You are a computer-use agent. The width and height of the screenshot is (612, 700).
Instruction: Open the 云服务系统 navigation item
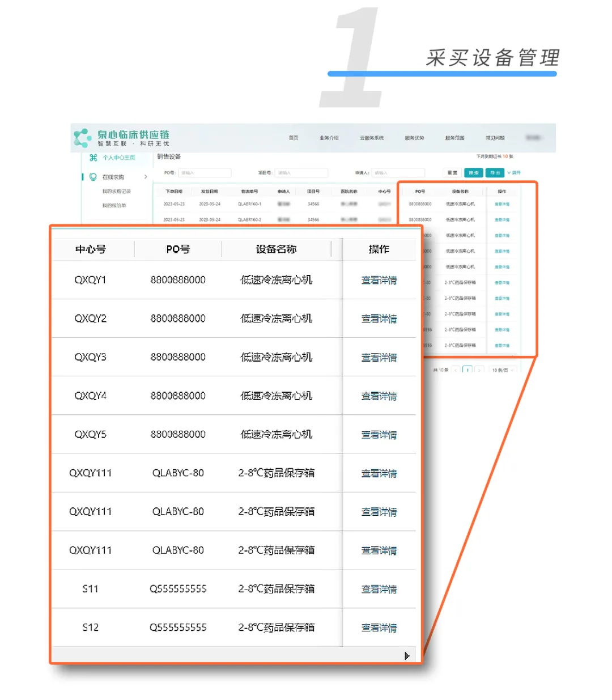[372, 138]
